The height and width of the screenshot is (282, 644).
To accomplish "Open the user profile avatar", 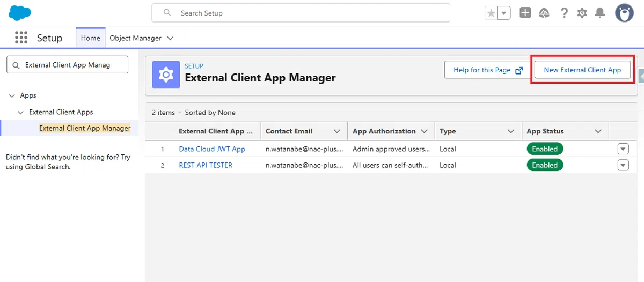I will click(624, 13).
